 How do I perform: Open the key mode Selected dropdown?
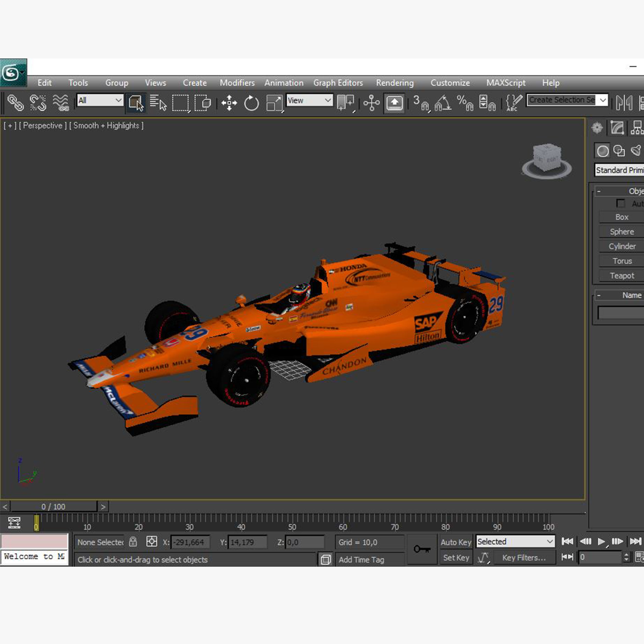click(515, 541)
